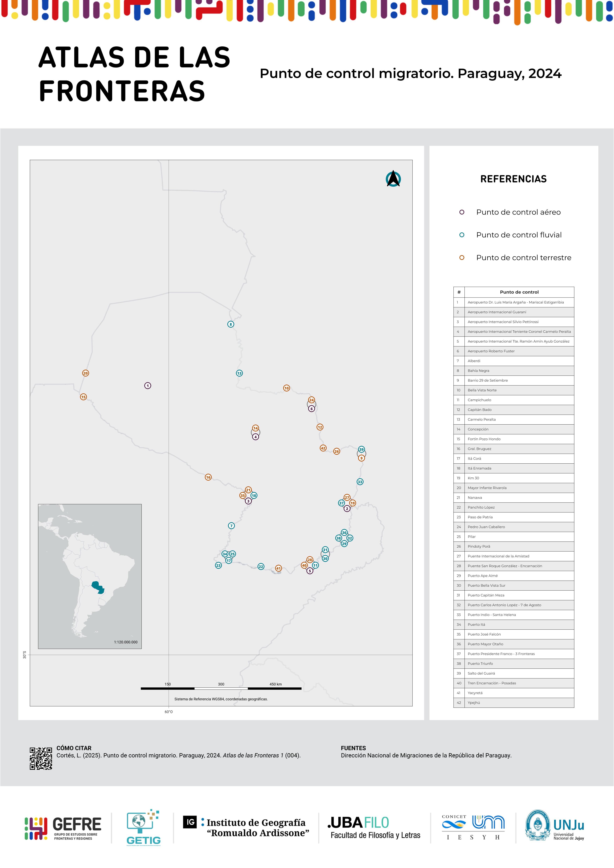The image size is (614, 868).
Task: Click map marker 1 in the Chaco
Action: pyautogui.click(x=148, y=386)
